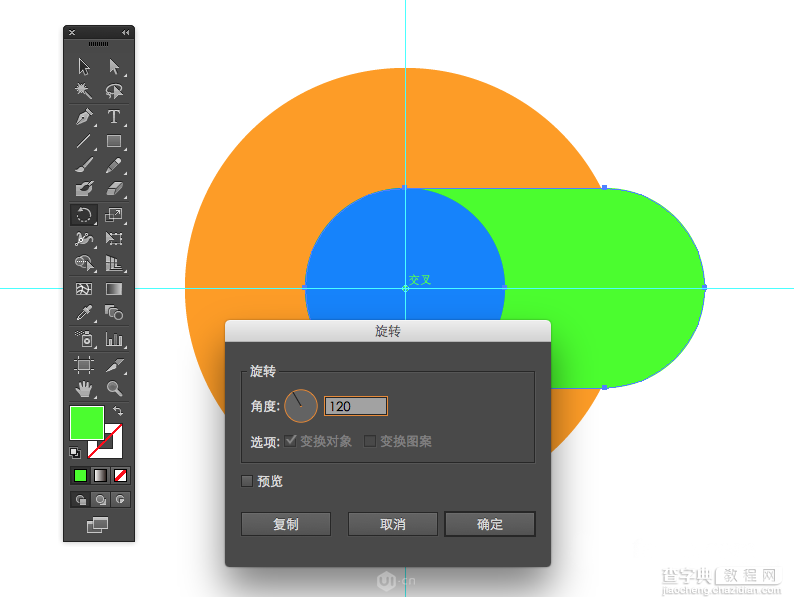The image size is (794, 597).
Task: Select the Perspective Grid tool
Action: 114,263
